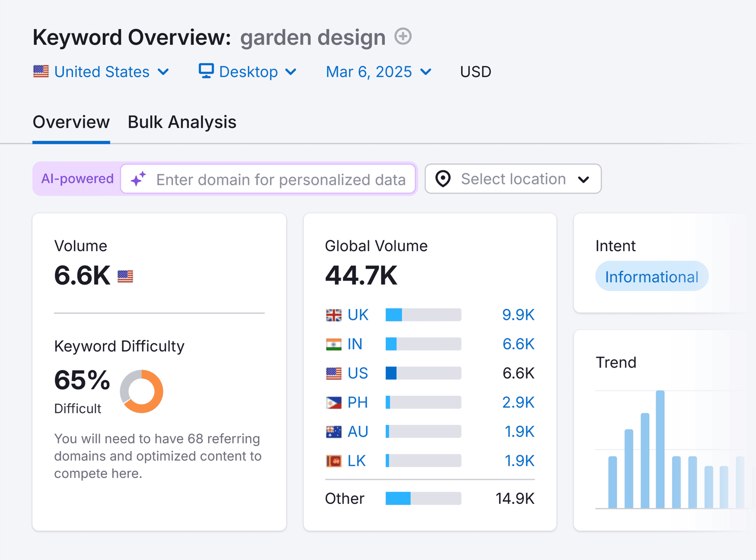Open the Select location dropdown
Image resolution: width=756 pixels, height=560 pixels.
[x=513, y=179]
